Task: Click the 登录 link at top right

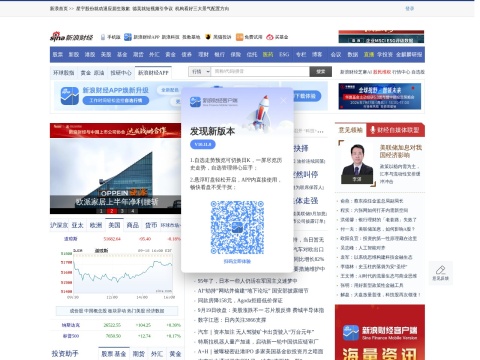Action: [409, 8]
